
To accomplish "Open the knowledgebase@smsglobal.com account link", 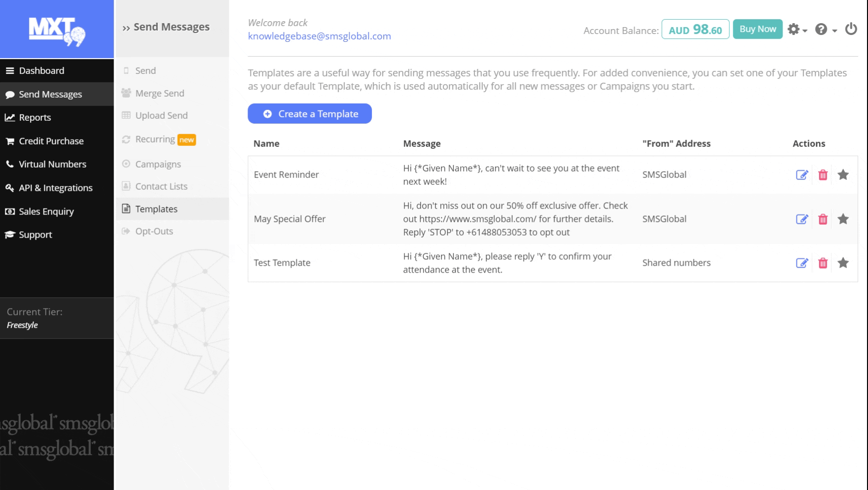I will pos(319,36).
